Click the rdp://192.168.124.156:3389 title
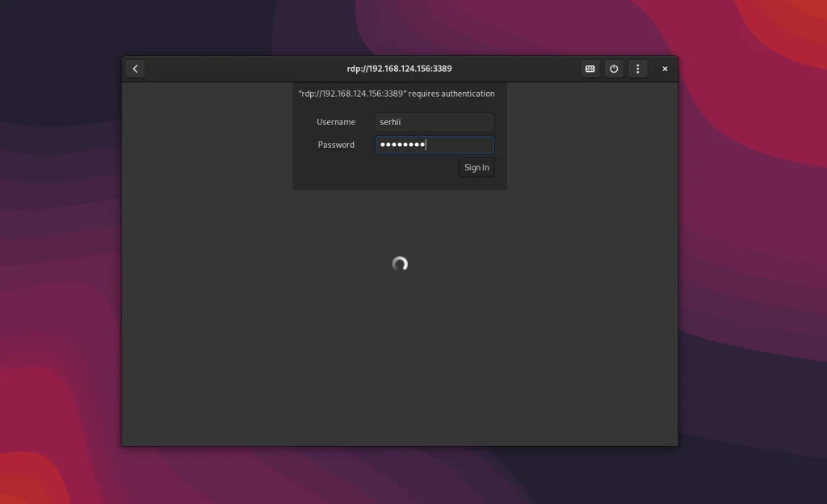 click(x=399, y=69)
